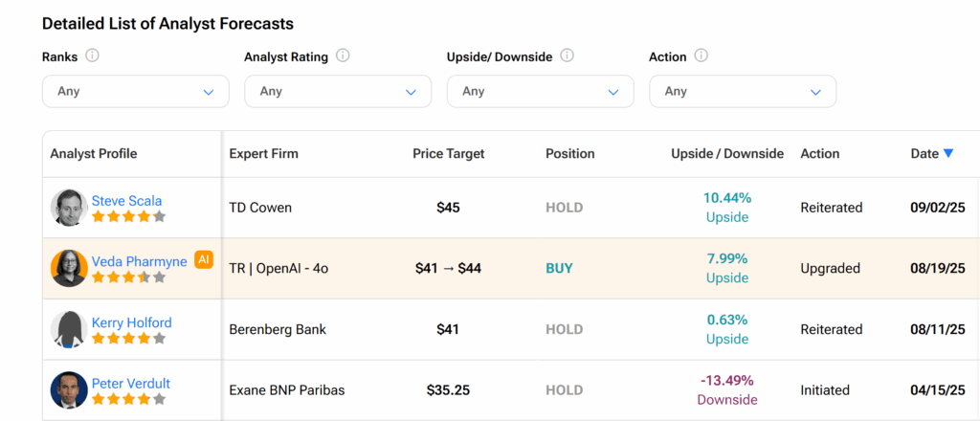Viewport: 980px width, 421px height.
Task: Open the Upside/ Downside filter dropdown
Action: (x=541, y=91)
